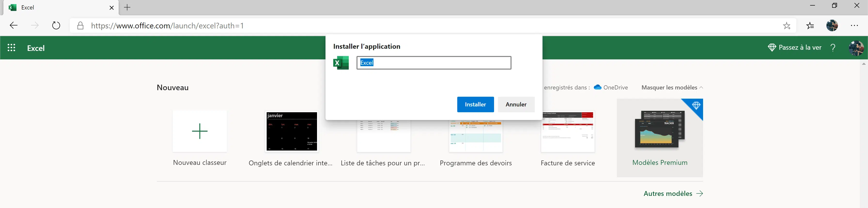Viewport: 868px width, 208px height.
Task: Collapse templates with Masquer les modèles
Action: pyautogui.click(x=672, y=88)
